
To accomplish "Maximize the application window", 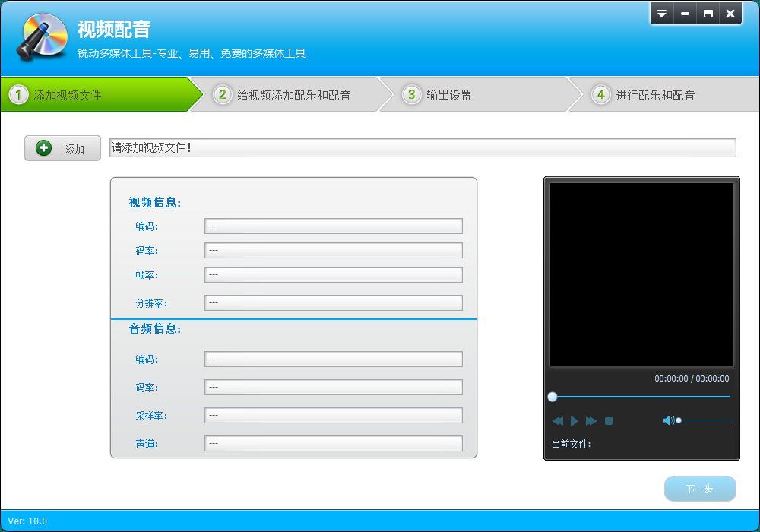I will point(708,14).
